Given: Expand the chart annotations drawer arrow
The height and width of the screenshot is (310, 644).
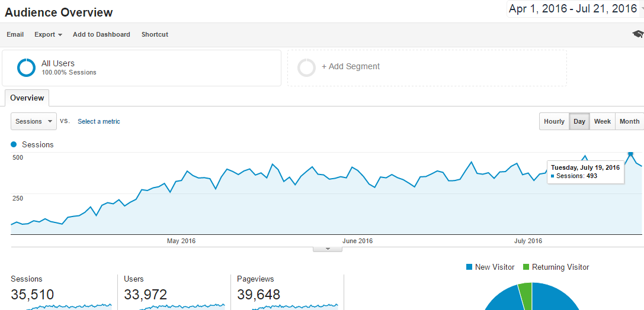Looking at the screenshot, I should [x=328, y=249].
